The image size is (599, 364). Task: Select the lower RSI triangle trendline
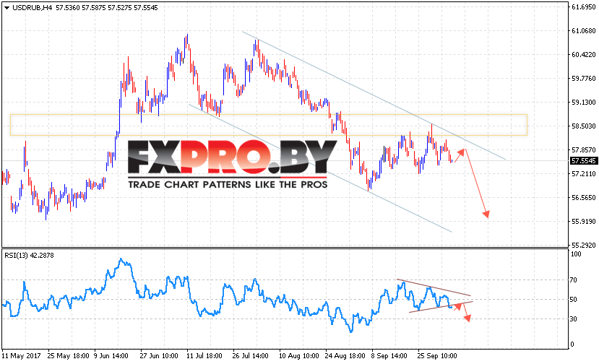[441, 307]
